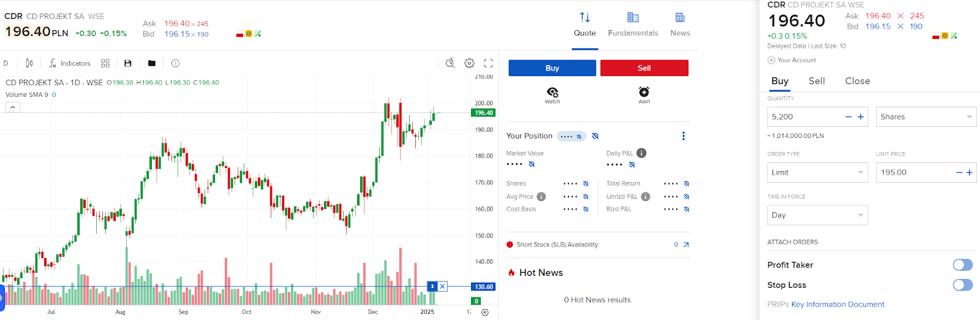Decrease quantity with the minus button

(848, 117)
